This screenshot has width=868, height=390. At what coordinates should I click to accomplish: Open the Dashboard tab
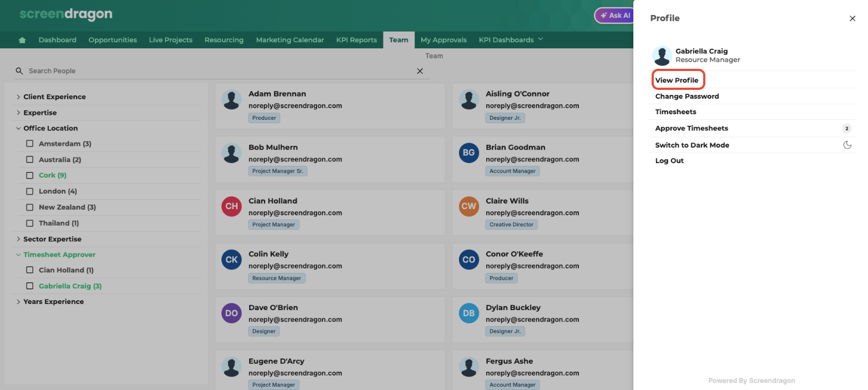(58, 40)
